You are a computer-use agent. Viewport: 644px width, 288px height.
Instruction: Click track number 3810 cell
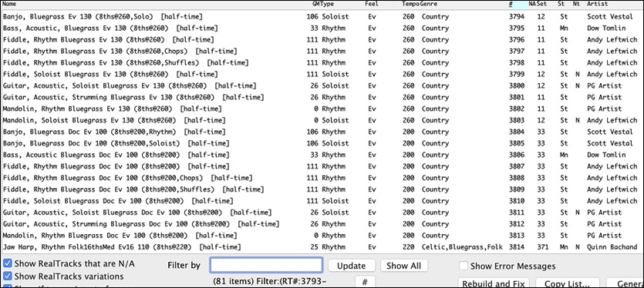pos(517,201)
